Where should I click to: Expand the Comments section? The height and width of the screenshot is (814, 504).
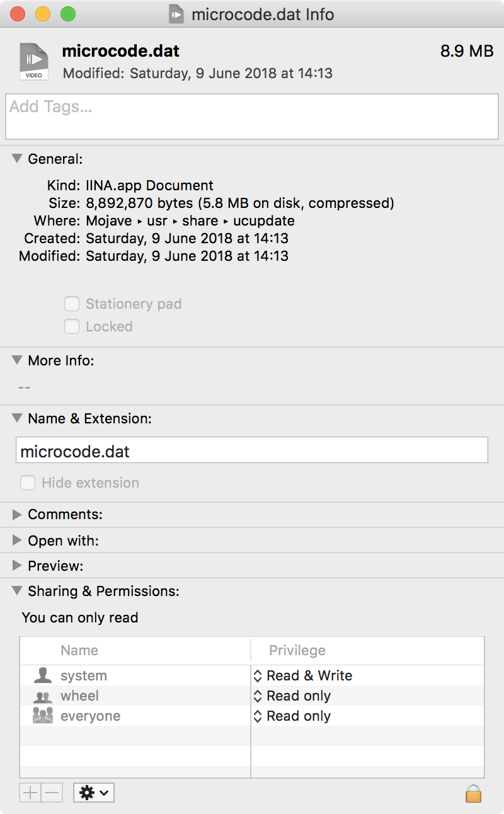point(17,515)
